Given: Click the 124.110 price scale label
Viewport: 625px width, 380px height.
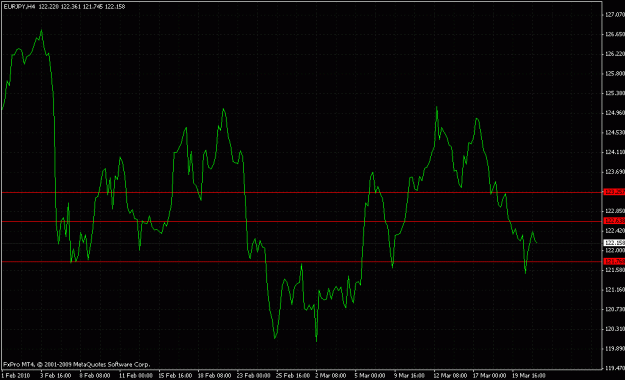Looking at the screenshot, I should pyautogui.click(x=615, y=152).
